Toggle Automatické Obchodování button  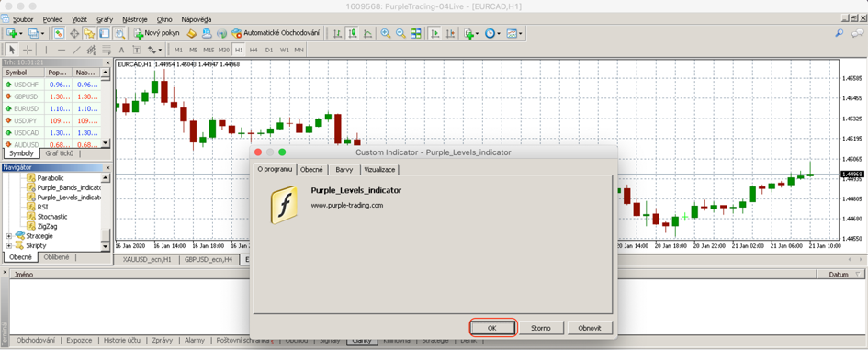[x=276, y=33]
